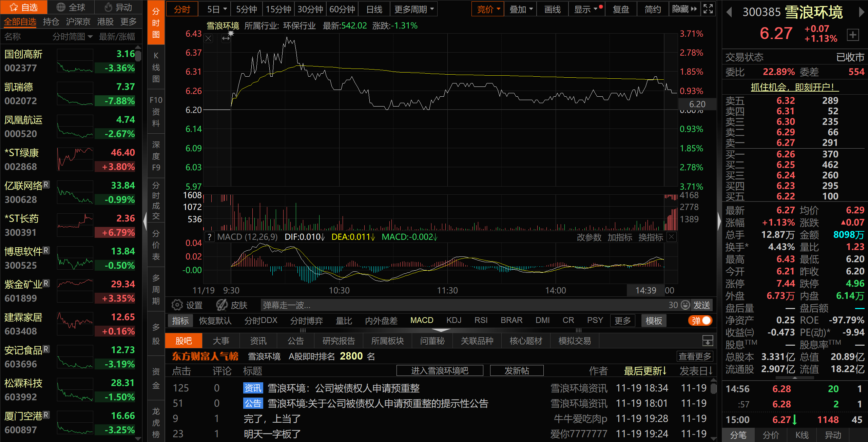Viewport: 868px width, 442px height.
Task: Add stock with plus icon
Action: [x=853, y=35]
